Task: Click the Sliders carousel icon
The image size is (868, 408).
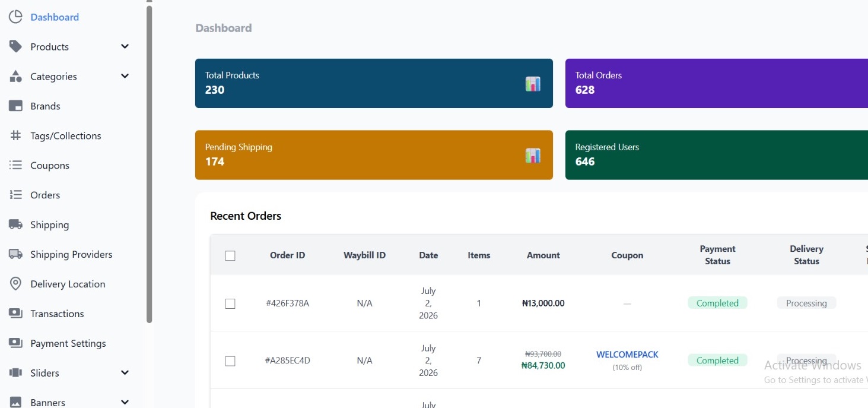Action: pyautogui.click(x=15, y=373)
